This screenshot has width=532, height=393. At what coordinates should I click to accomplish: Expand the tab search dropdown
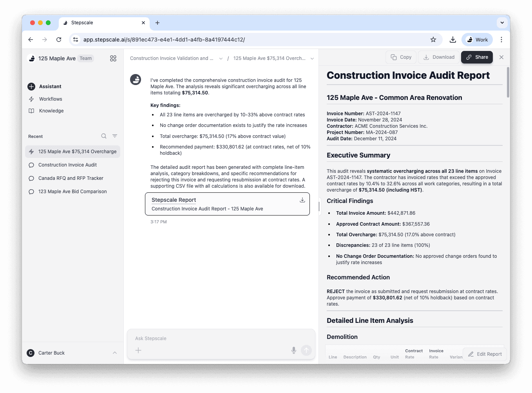tap(502, 23)
